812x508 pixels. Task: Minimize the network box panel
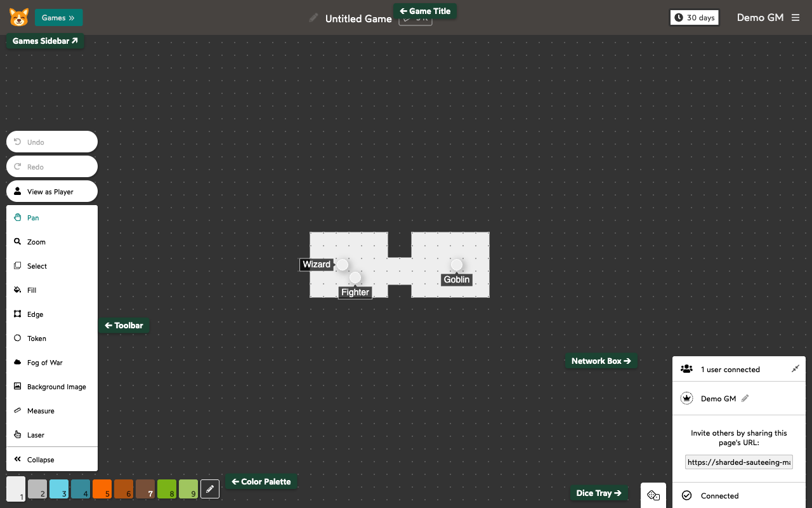(x=795, y=369)
